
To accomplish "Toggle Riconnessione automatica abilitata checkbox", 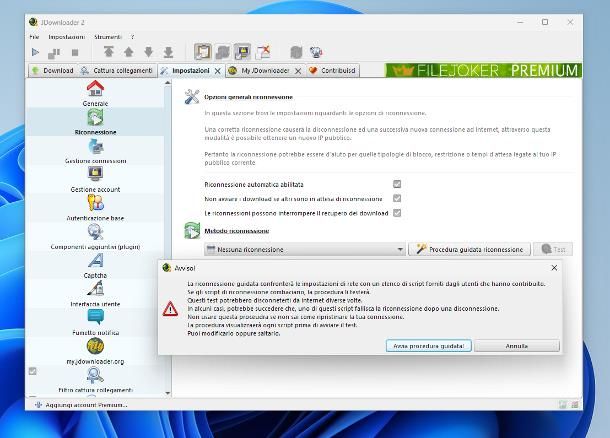I will click(397, 184).
